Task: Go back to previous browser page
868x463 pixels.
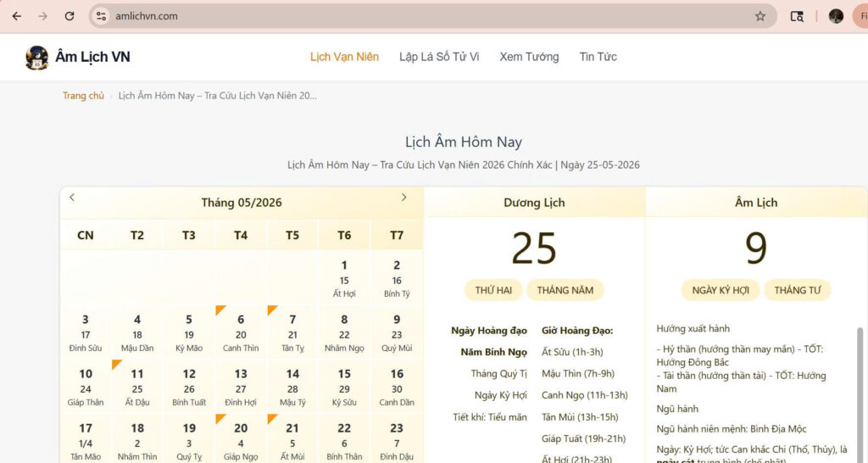Action: [x=17, y=16]
